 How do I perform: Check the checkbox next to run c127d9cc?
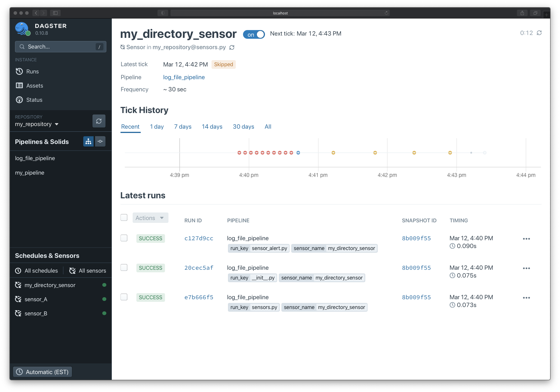123,238
